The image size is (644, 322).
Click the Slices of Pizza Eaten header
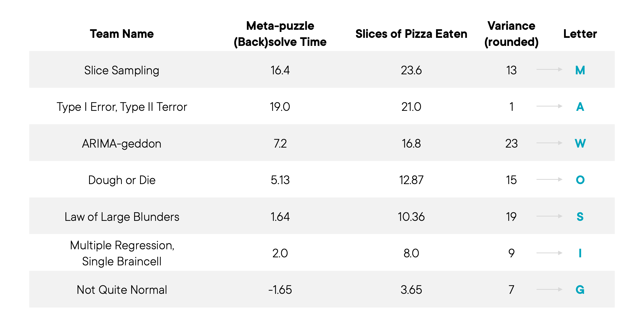pyautogui.click(x=411, y=34)
